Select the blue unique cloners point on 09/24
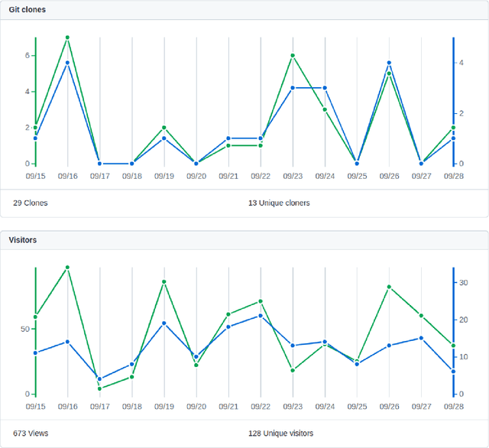The height and width of the screenshot is (448, 489). pos(325,88)
